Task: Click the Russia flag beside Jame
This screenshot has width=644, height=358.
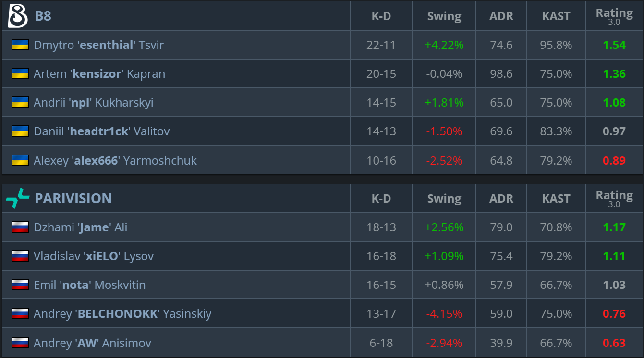Action: tap(20, 227)
